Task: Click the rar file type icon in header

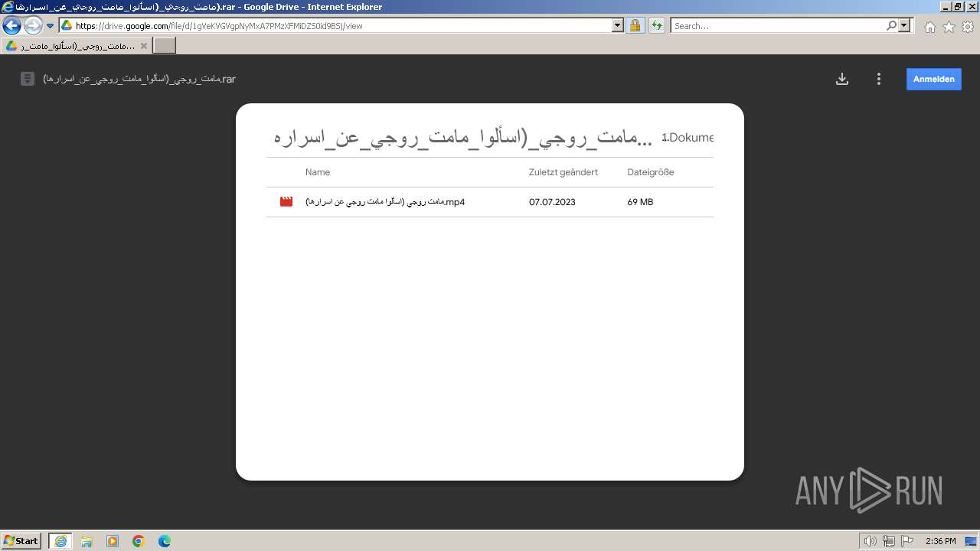Action: (x=28, y=79)
